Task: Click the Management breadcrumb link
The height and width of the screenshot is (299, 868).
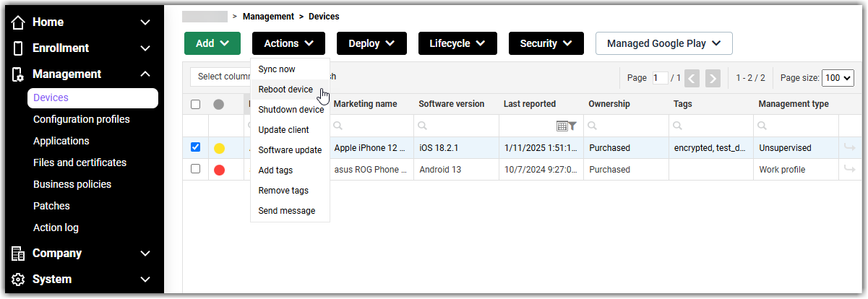Action: pos(268,16)
